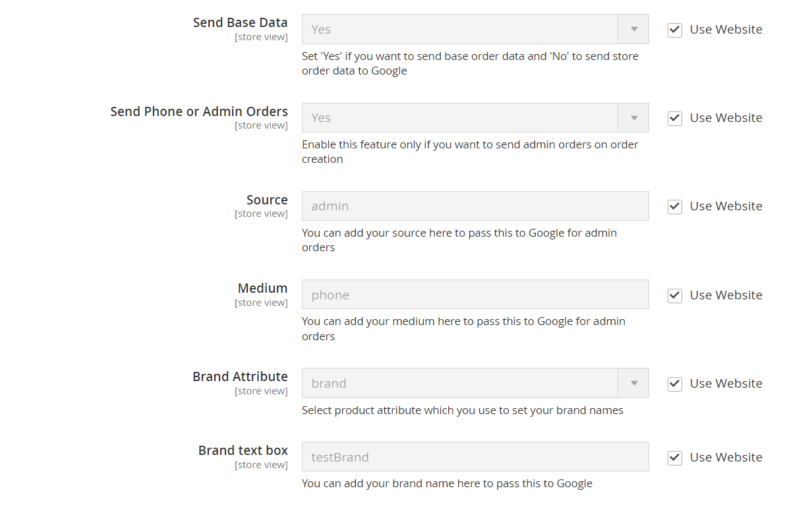The width and height of the screenshot is (812, 509).
Task: Click the Send Base Data help text
Action: tap(469, 63)
